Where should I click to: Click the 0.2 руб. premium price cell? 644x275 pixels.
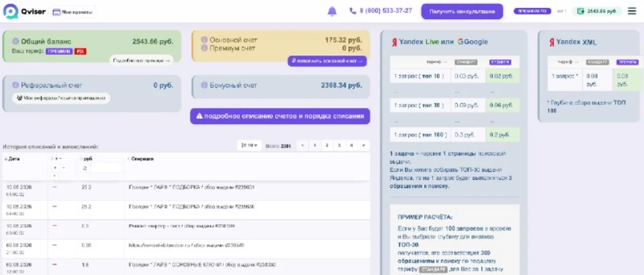(x=502, y=134)
